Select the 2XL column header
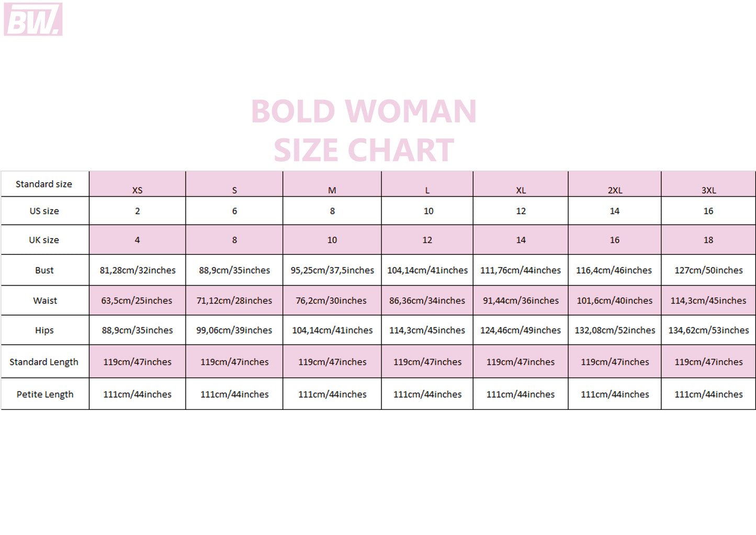756x535 pixels. (615, 190)
